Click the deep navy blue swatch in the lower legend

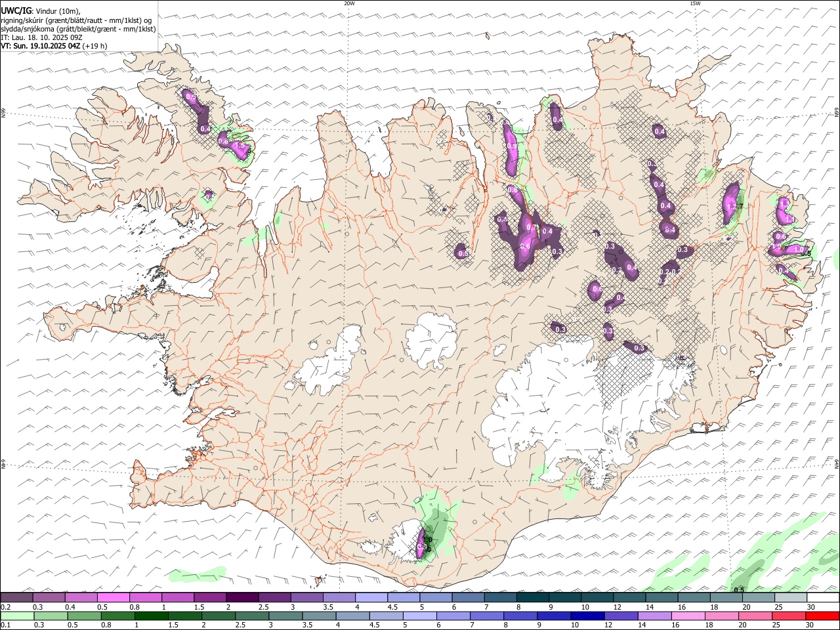pos(587,616)
